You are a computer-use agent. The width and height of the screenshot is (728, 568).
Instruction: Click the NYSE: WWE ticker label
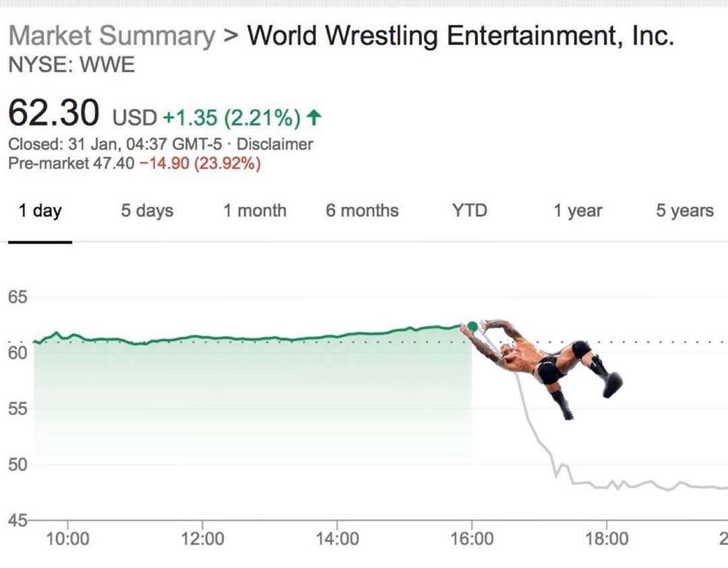[x=71, y=65]
